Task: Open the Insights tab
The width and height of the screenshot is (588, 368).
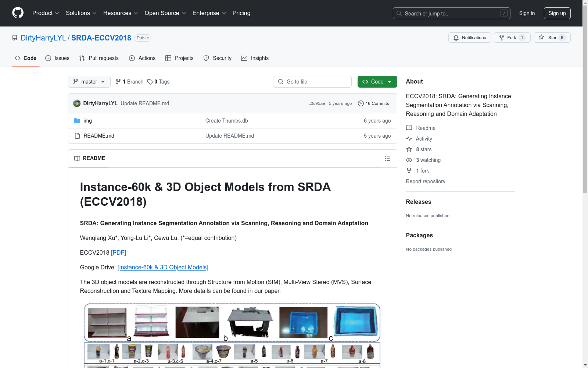Action: (x=255, y=58)
